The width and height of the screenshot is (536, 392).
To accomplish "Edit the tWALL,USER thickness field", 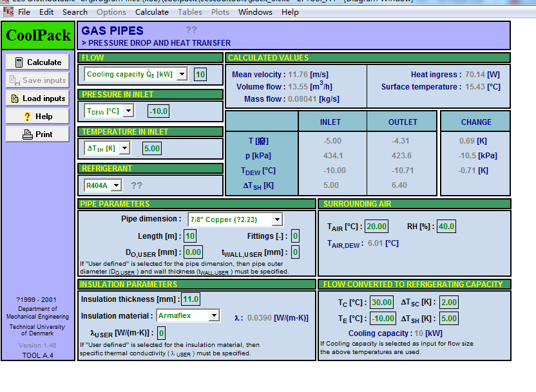I will click(x=295, y=252).
